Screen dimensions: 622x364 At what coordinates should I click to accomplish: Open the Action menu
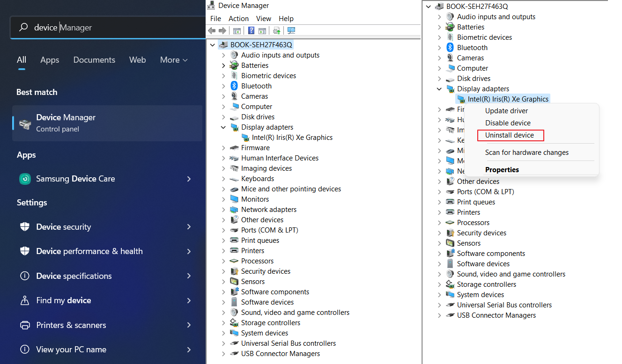[x=238, y=19]
